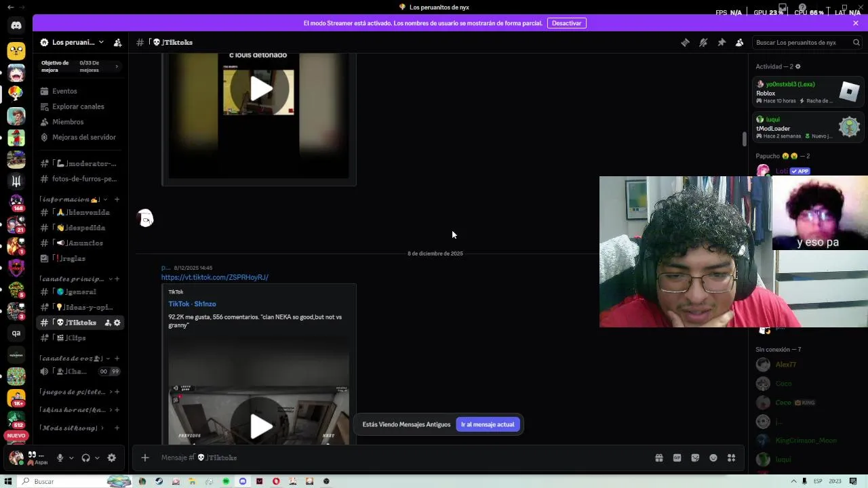Mute the microphone
Viewport: 868px width, 488px height.
(x=60, y=457)
